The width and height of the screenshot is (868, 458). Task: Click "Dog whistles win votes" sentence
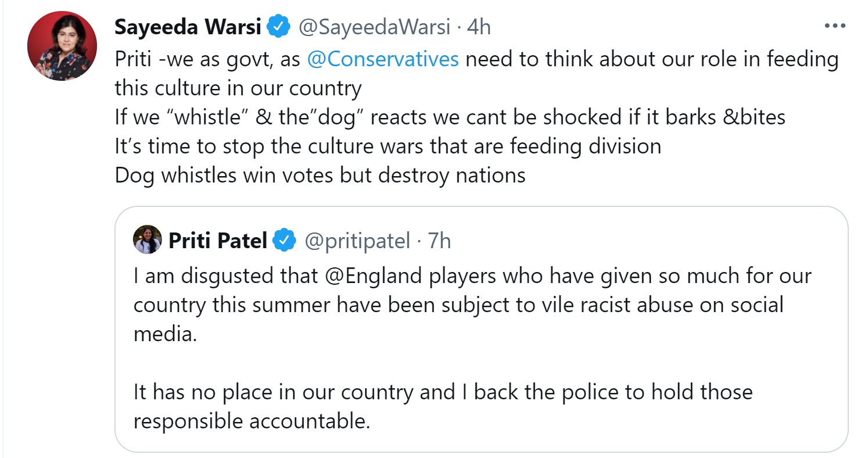pyautogui.click(x=320, y=175)
